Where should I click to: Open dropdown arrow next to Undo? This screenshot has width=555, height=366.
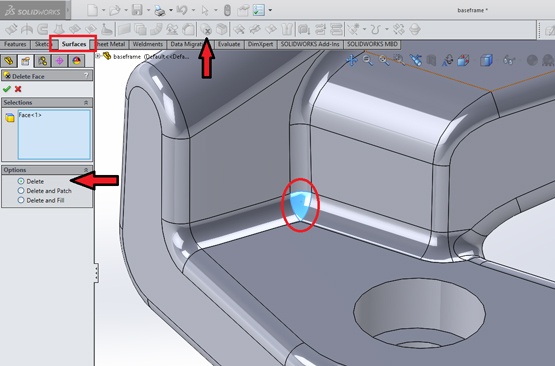coord(193,10)
